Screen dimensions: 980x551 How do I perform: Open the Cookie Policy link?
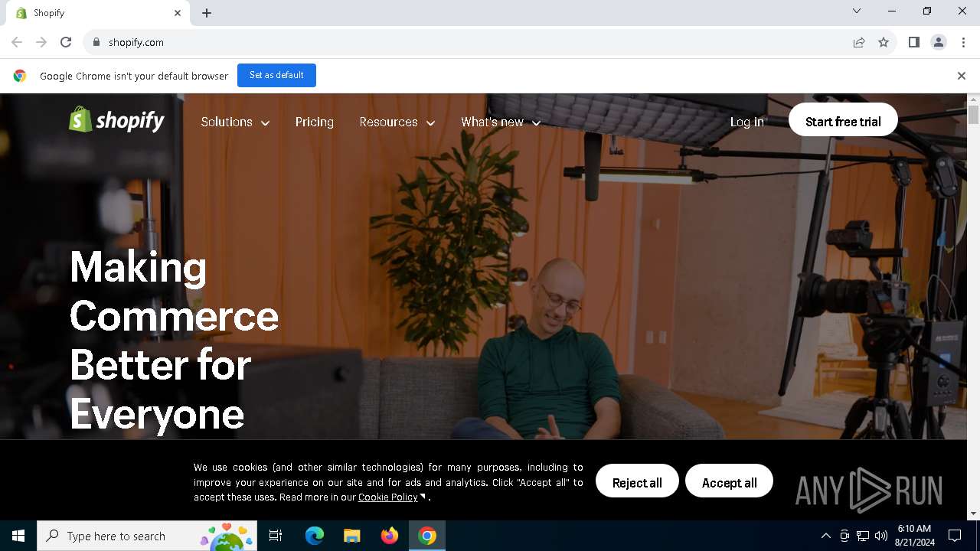click(387, 497)
